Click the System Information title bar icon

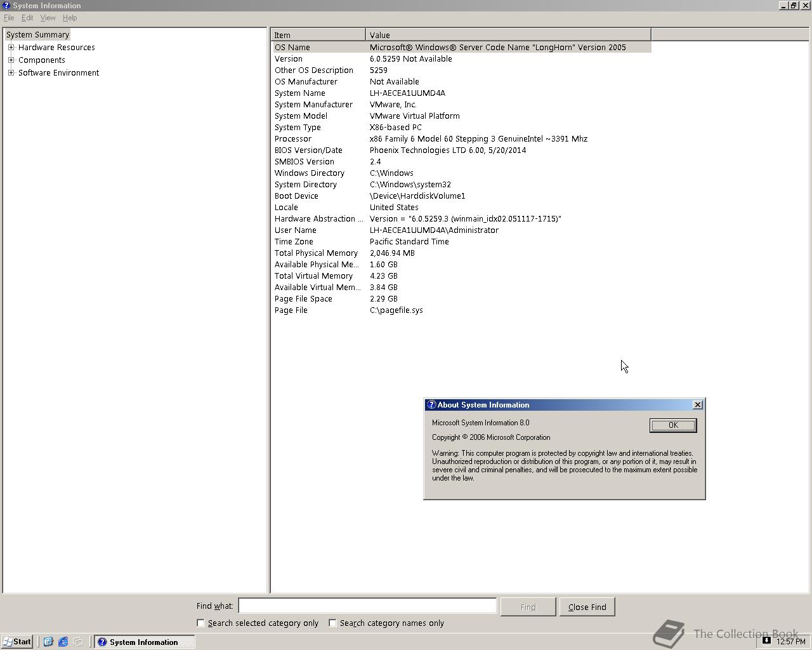(6, 5)
